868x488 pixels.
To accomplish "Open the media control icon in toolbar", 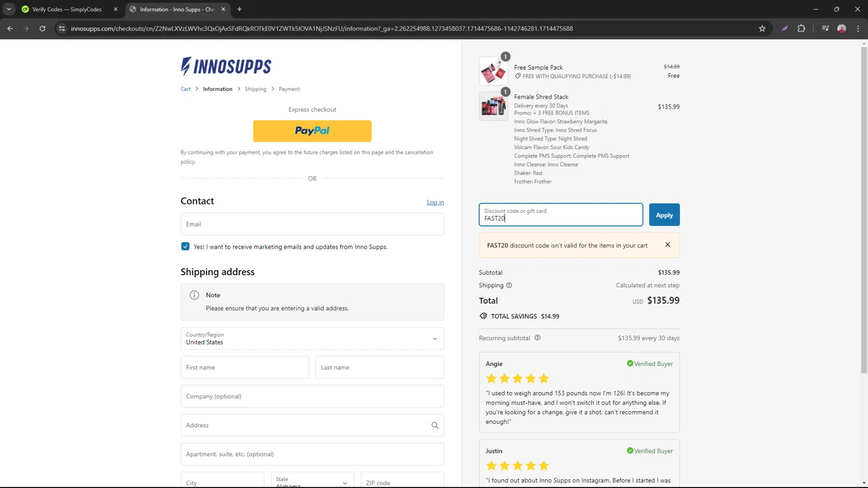I will (x=825, y=28).
